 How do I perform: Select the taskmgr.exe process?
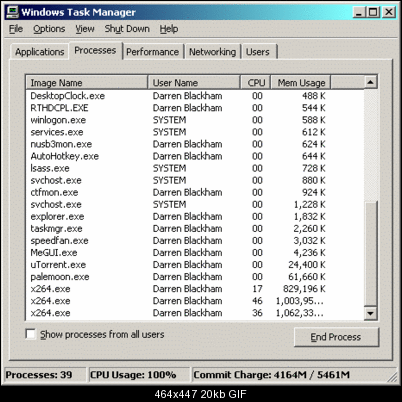pos(195,229)
